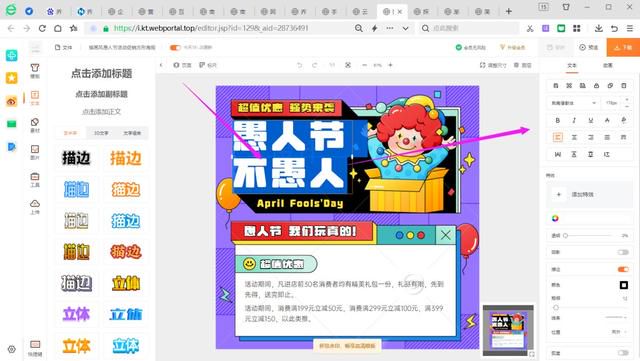Open the templates icon in the left sidebar
Screen dimensions: 640x361
(35, 71)
